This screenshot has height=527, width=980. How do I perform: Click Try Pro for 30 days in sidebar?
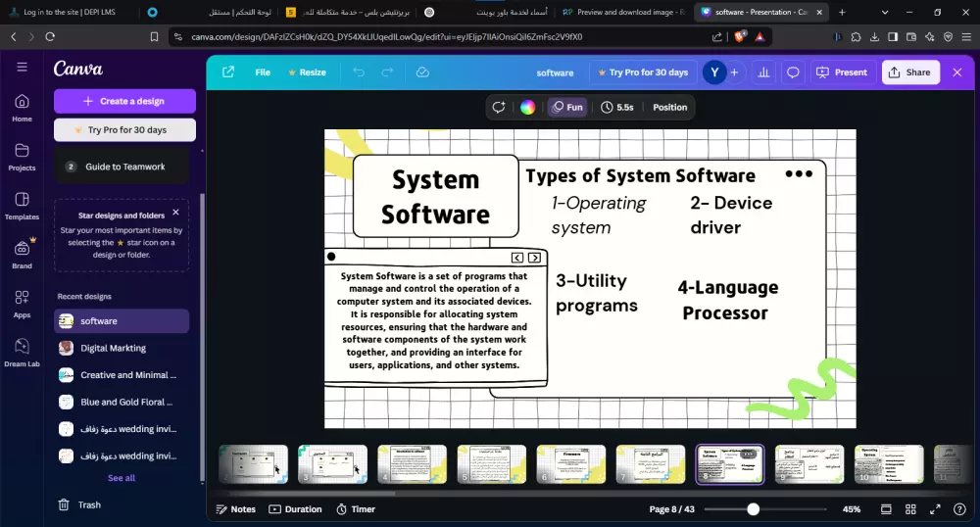124,130
